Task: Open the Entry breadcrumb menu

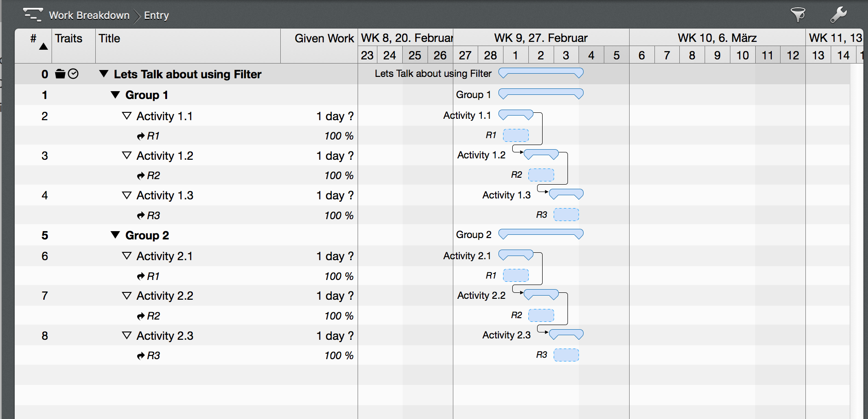Action: point(156,15)
